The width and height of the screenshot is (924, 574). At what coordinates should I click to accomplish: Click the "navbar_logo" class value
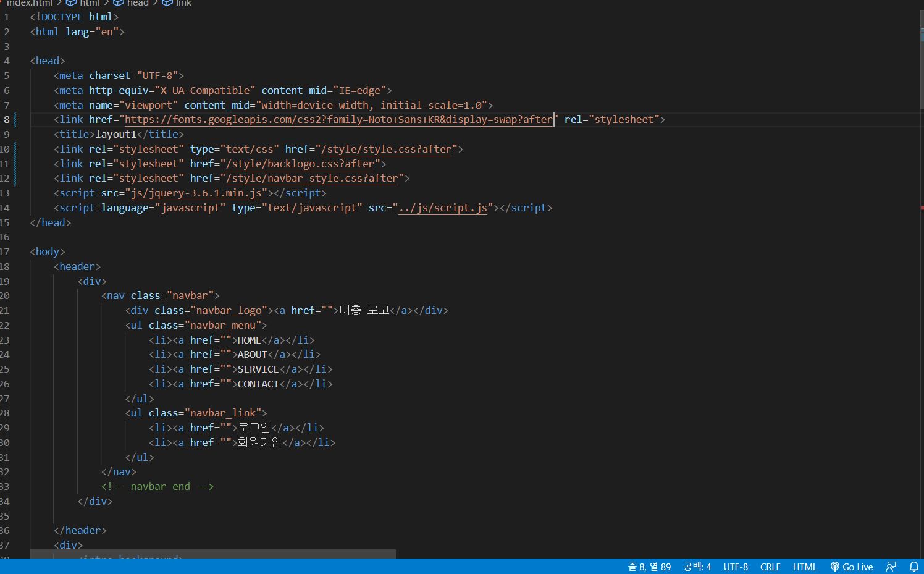click(x=229, y=310)
